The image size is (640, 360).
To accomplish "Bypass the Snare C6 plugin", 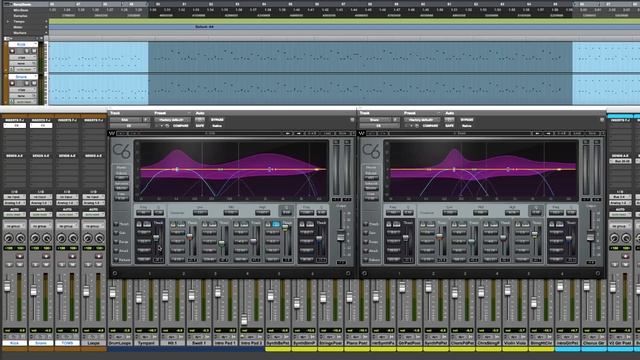I will (467, 120).
